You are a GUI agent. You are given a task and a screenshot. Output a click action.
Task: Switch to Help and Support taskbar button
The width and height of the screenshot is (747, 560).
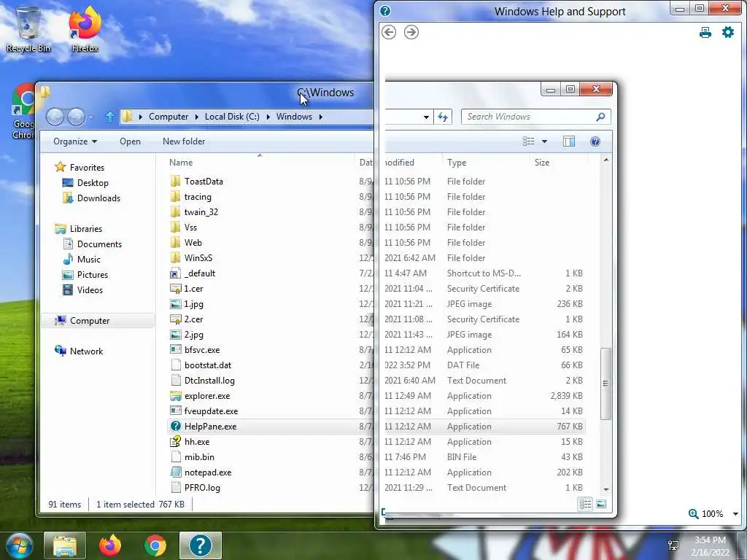coord(201,545)
